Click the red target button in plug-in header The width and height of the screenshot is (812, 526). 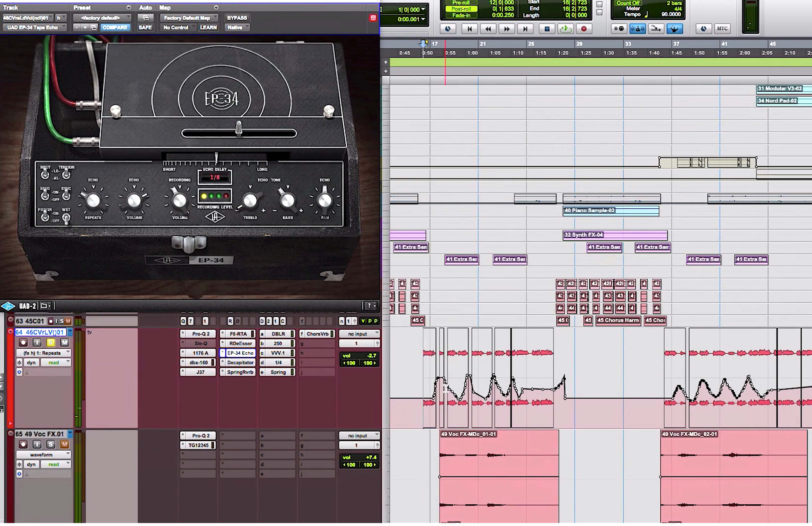pyautogui.click(x=373, y=18)
